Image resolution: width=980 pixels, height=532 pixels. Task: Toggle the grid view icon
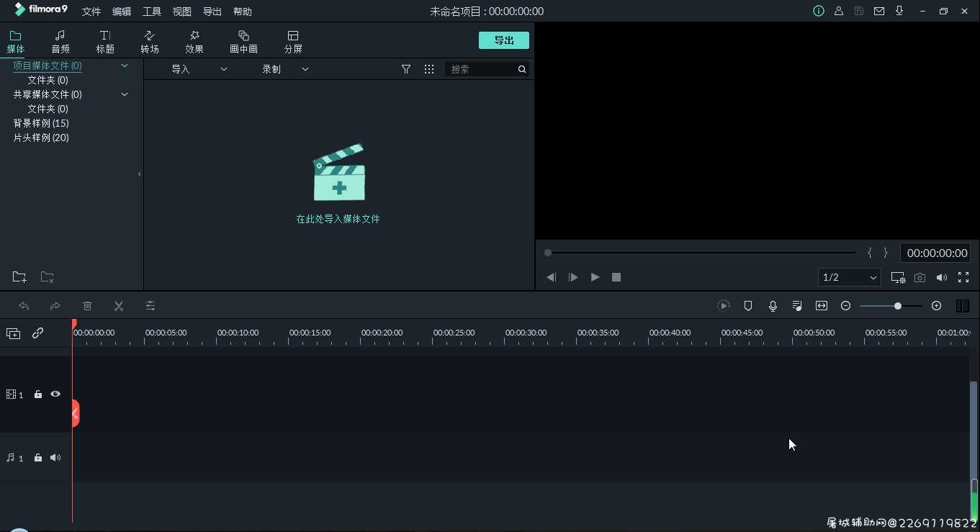pos(429,69)
